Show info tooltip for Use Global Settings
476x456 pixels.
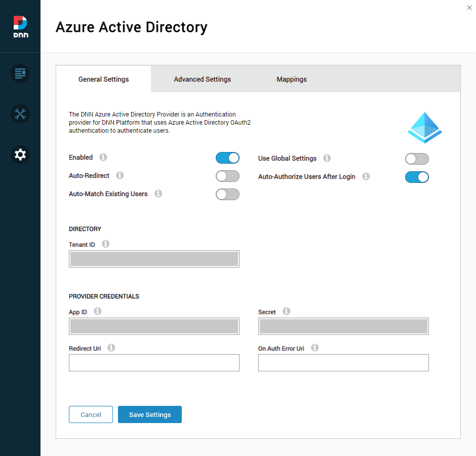(x=327, y=158)
